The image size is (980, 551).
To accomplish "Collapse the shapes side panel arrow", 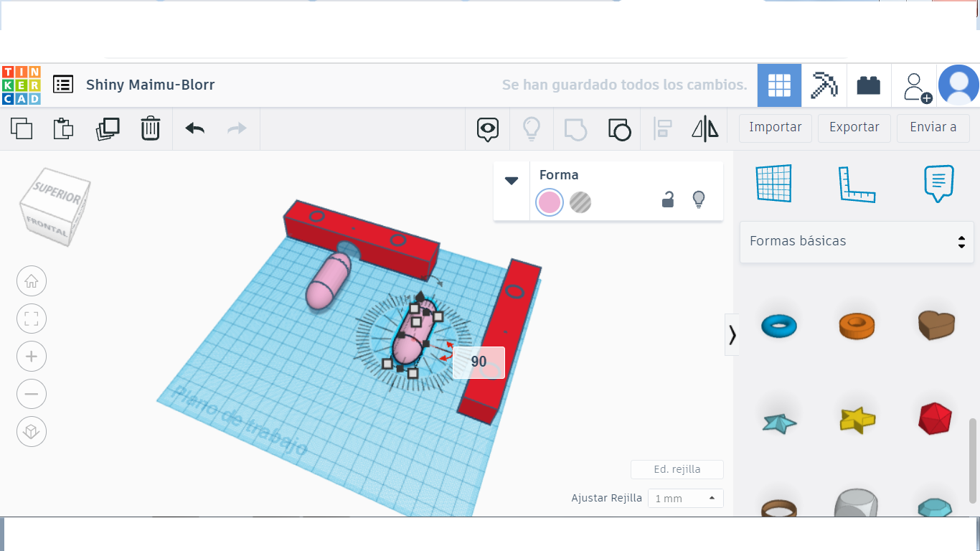I will coord(732,334).
